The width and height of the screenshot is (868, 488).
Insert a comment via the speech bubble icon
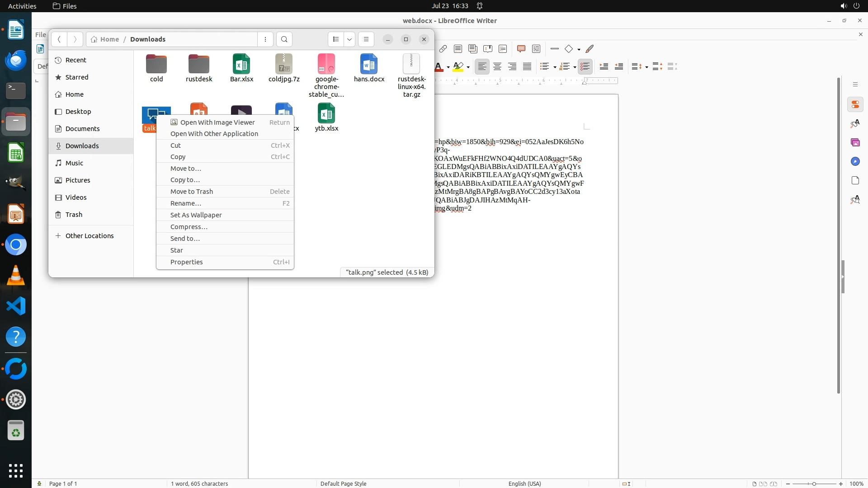tap(521, 49)
